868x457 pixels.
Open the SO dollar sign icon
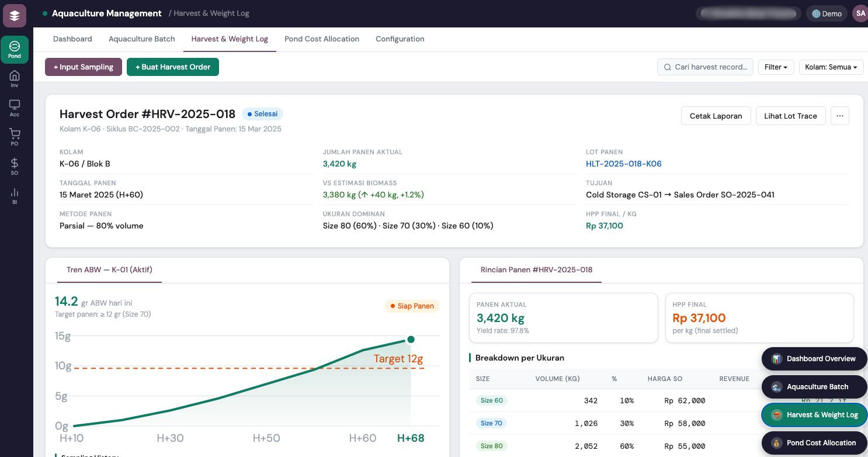coord(15,167)
